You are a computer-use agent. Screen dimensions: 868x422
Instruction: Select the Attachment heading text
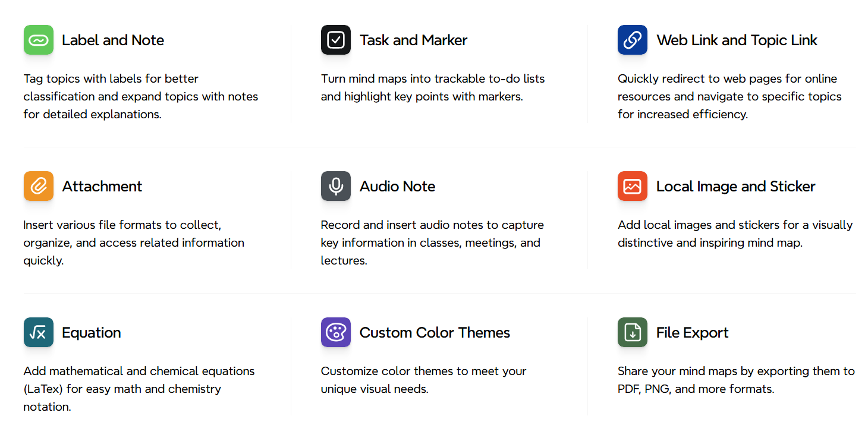pyautogui.click(x=102, y=187)
